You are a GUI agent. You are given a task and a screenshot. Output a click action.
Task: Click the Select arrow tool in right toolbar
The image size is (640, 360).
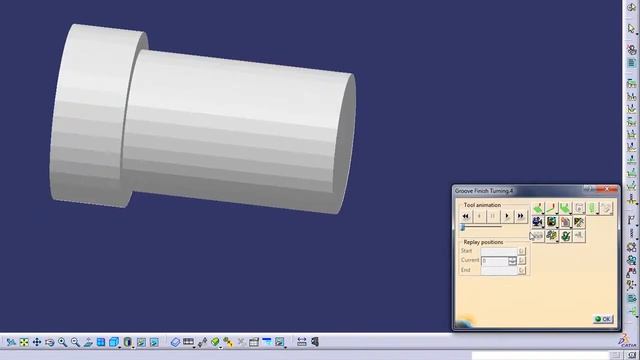(x=631, y=29)
